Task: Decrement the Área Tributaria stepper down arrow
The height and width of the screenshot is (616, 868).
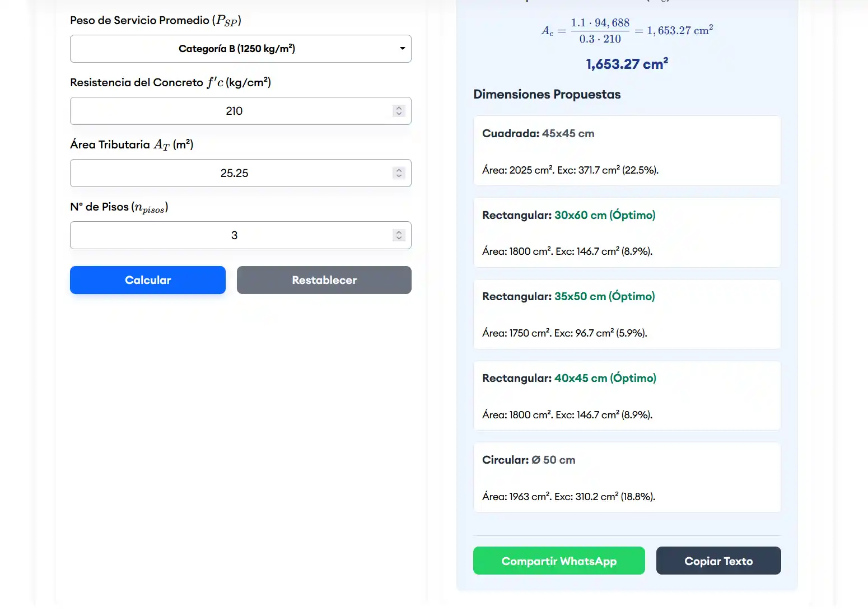Action: click(399, 176)
